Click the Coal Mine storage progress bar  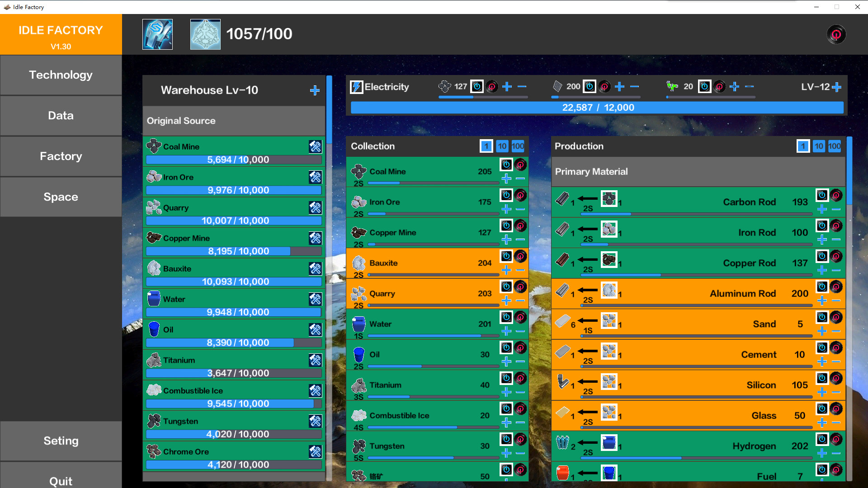tap(234, 160)
